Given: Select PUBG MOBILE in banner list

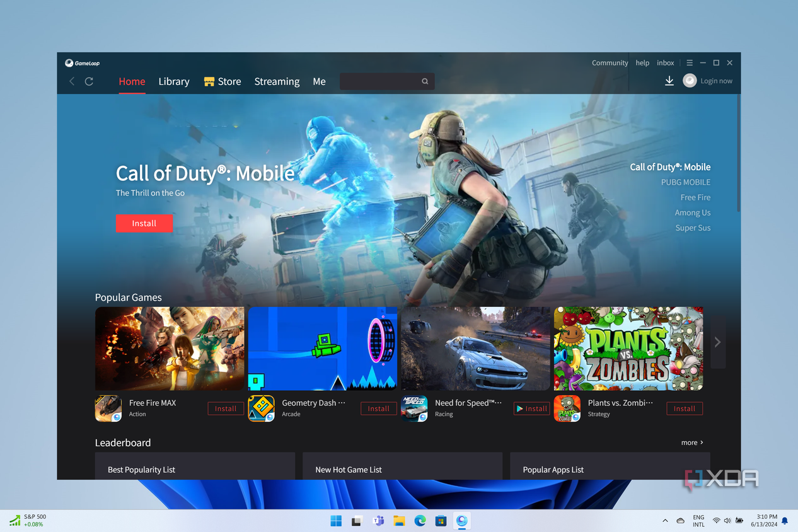Looking at the screenshot, I should (686, 182).
